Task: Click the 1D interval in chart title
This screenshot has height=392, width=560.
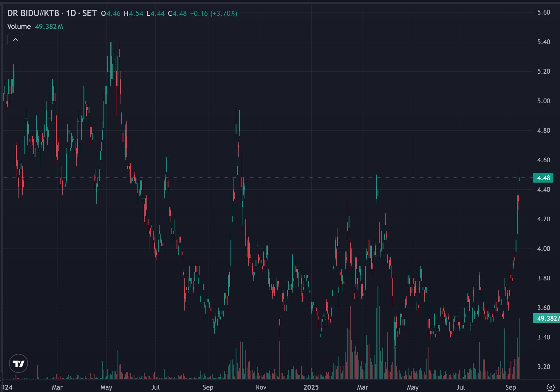Action: (71, 13)
